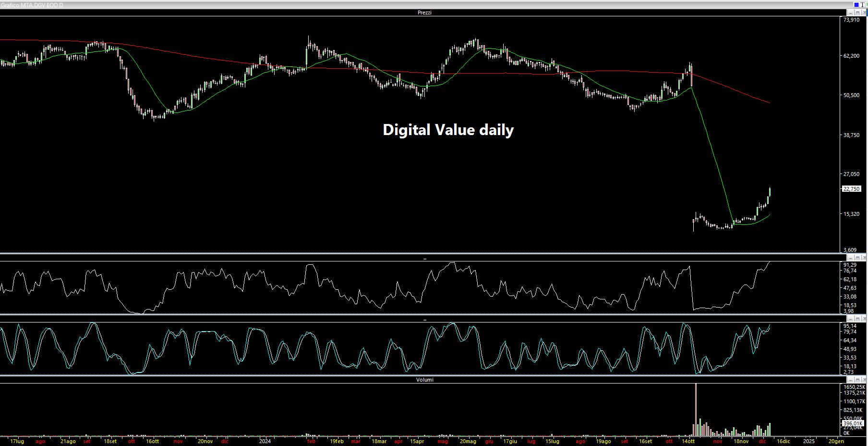Image resolution: width=868 pixels, height=446 pixels.
Task: Click the 1100,17K volume axis label
Action: coord(854,401)
